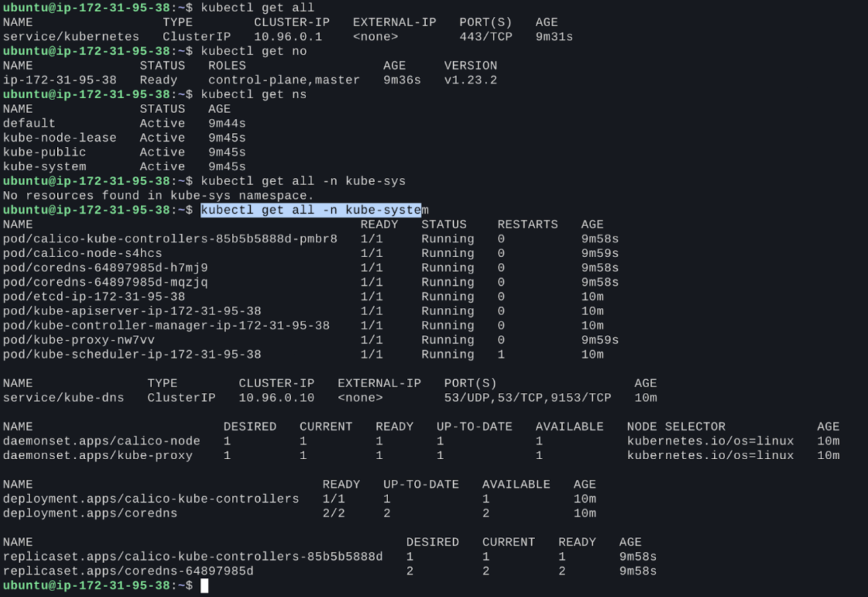Click the 10.96.0.10 cluster IP address
868x597 pixels.
tap(276, 398)
